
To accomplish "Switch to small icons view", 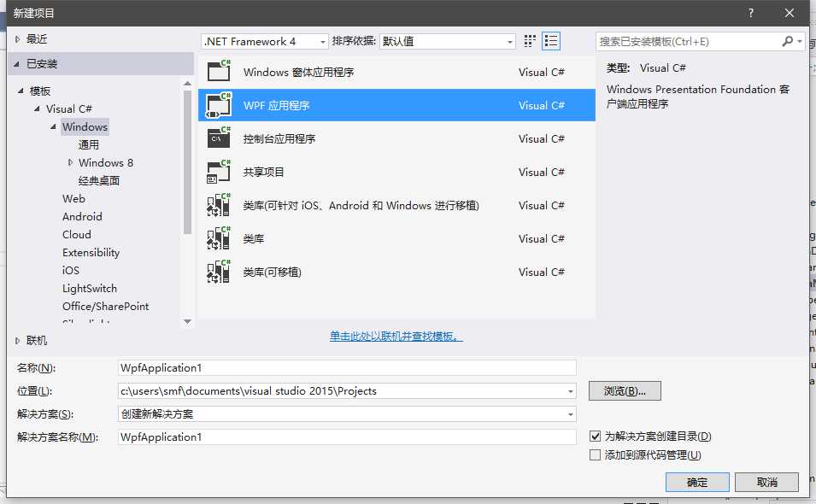I will (530, 41).
